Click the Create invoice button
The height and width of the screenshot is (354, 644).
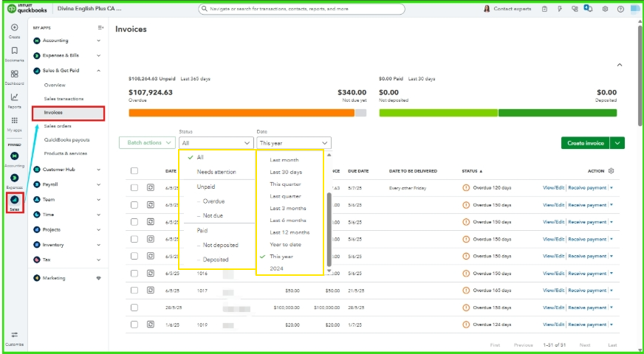coord(586,143)
